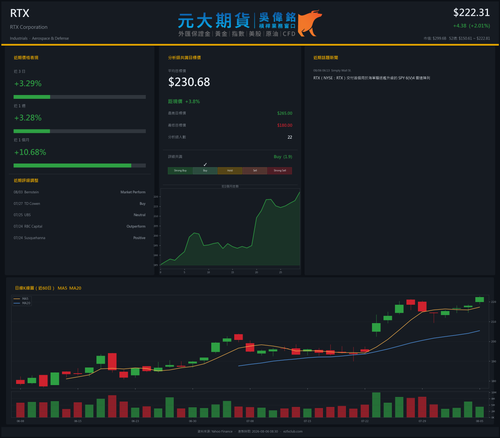500x438 pixels.
Task: Click the checkmark above the Buy rating
Action: pos(205,164)
